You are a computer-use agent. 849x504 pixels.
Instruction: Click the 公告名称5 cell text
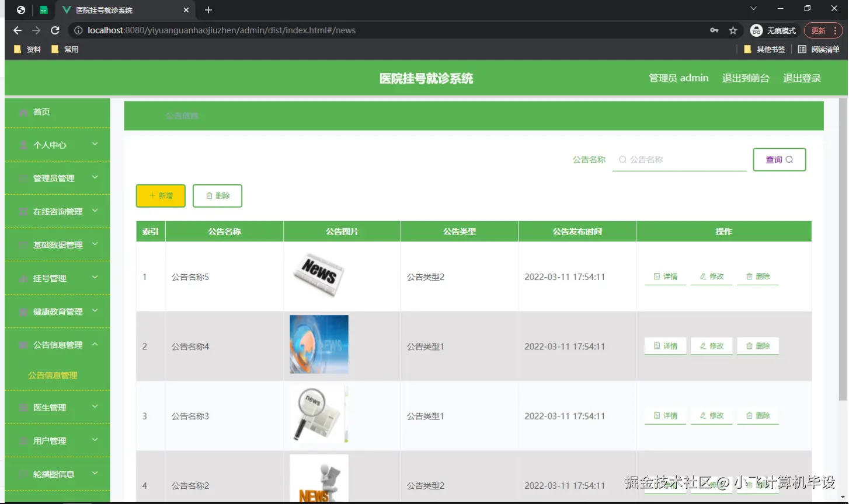190,277
